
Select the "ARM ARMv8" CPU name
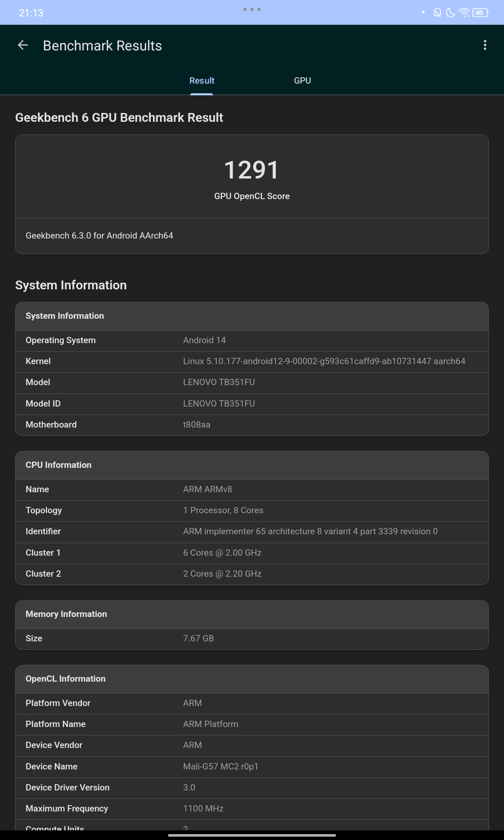(207, 489)
